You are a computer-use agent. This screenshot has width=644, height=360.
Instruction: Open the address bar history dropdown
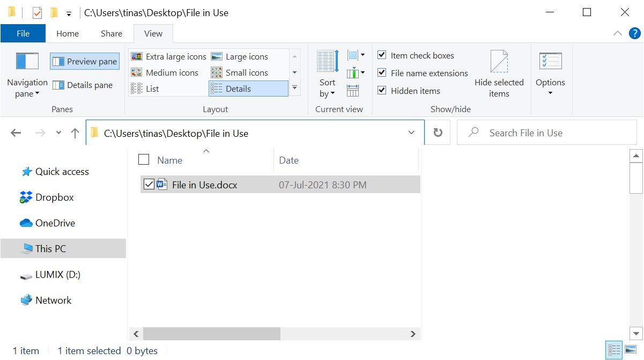[x=411, y=133]
